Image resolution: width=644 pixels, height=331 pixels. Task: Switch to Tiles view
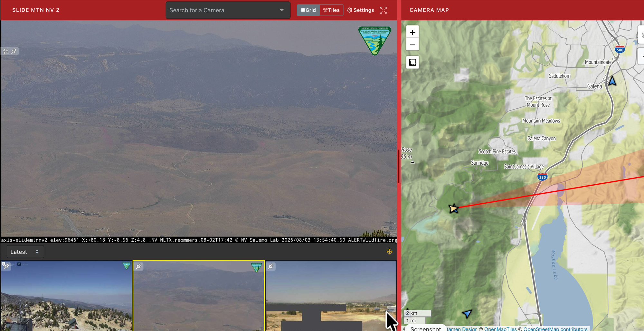tap(331, 10)
